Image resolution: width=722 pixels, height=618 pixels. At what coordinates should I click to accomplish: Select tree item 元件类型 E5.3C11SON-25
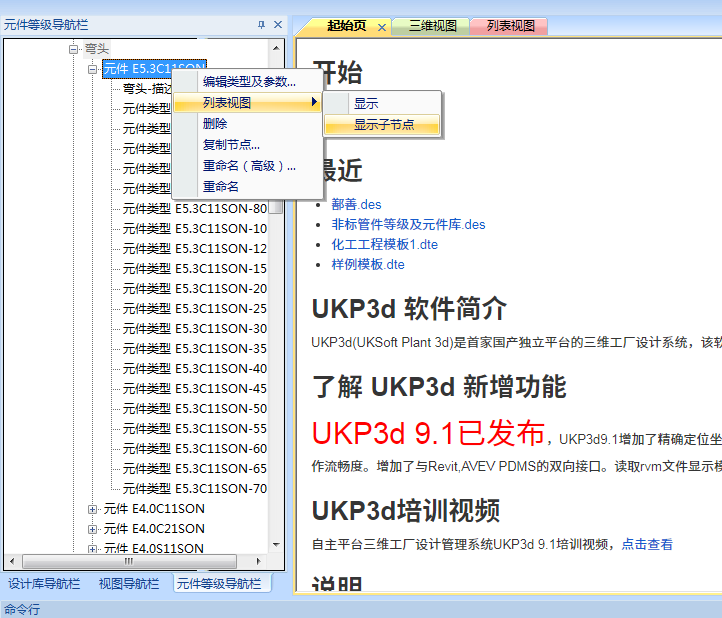coord(195,309)
